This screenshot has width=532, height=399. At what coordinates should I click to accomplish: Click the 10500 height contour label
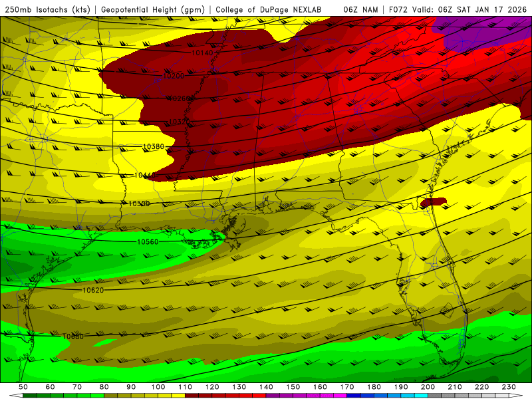(x=139, y=203)
